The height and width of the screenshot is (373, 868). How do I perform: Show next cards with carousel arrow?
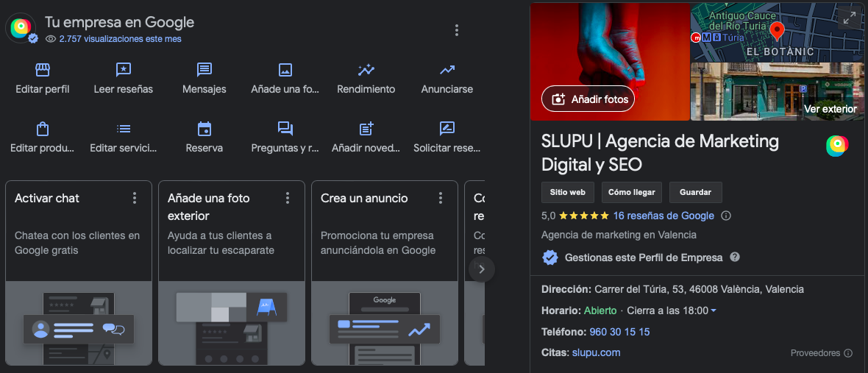coord(482,269)
